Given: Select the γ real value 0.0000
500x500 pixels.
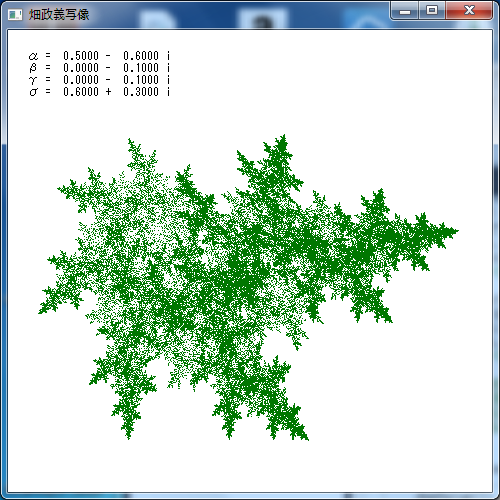Looking at the screenshot, I should [81, 80].
